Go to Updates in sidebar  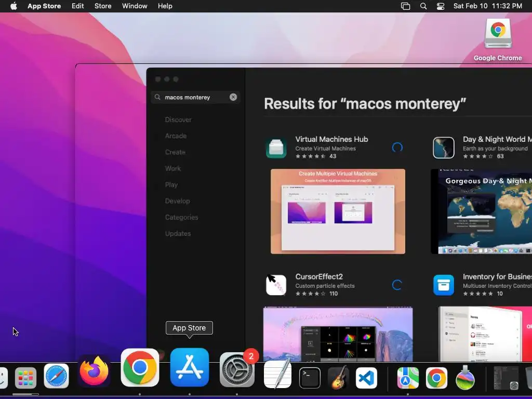click(x=178, y=233)
